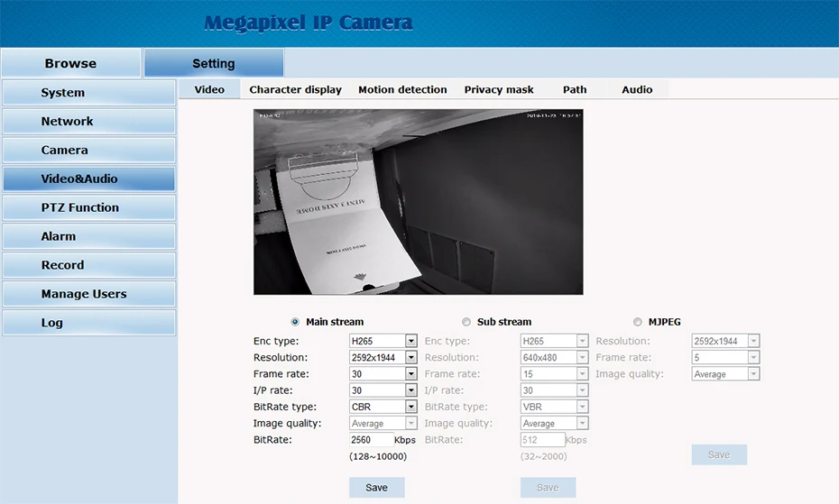The width and height of the screenshot is (839, 504).
Task: Save the Main stream settings
Action: coord(377,488)
